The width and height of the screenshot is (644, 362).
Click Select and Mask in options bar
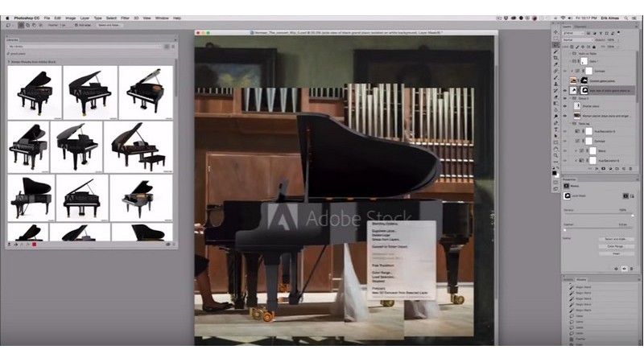click(x=109, y=25)
